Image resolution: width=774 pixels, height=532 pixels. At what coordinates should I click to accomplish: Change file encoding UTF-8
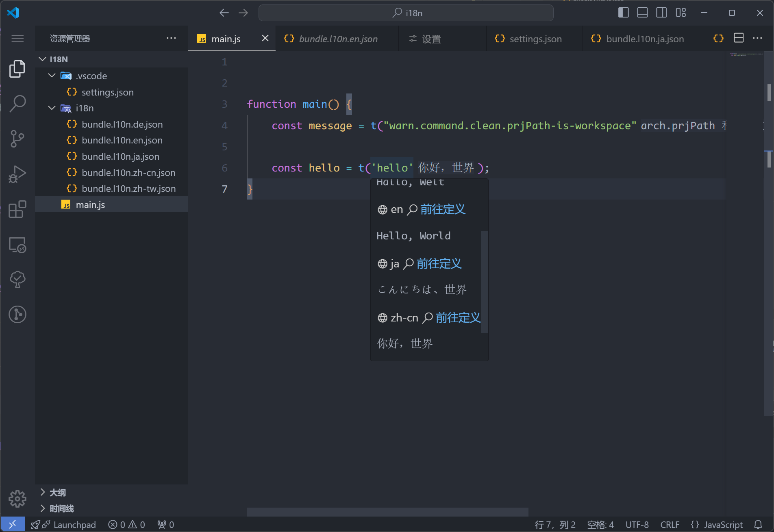637,525
